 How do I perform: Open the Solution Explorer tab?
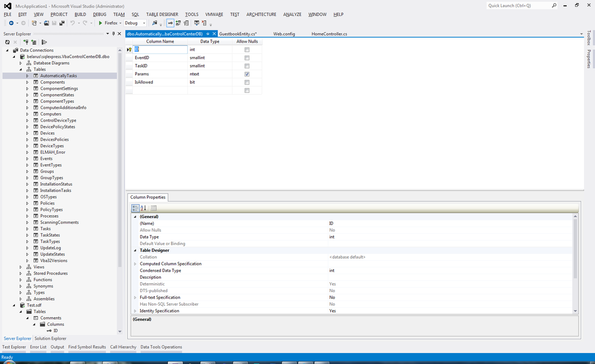pyautogui.click(x=50, y=338)
